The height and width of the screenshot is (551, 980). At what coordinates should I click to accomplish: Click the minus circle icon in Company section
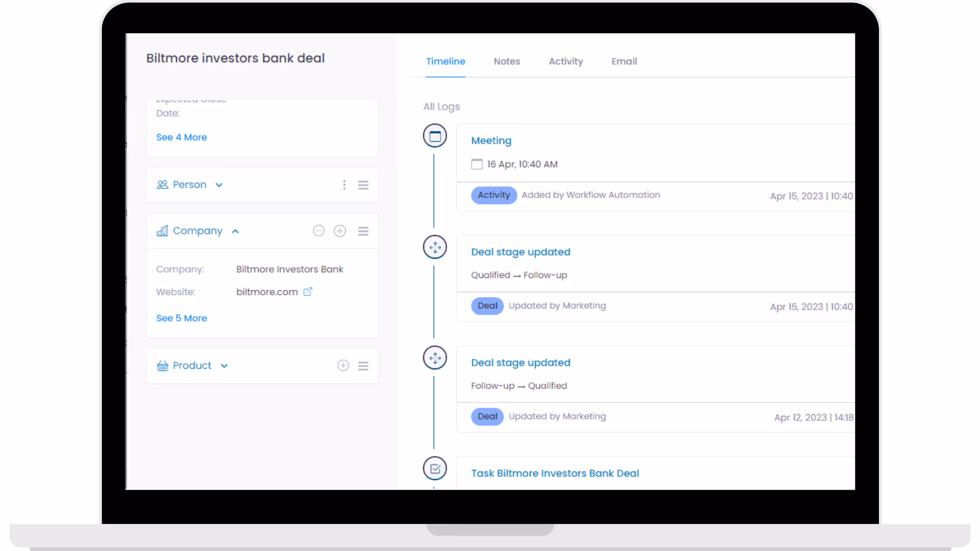tap(318, 231)
